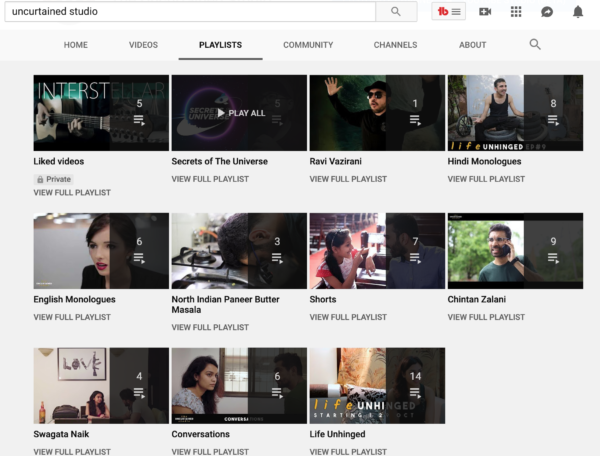Click the 'Swagata Naik' playlist title
The width and height of the screenshot is (600, 456).
pos(61,434)
